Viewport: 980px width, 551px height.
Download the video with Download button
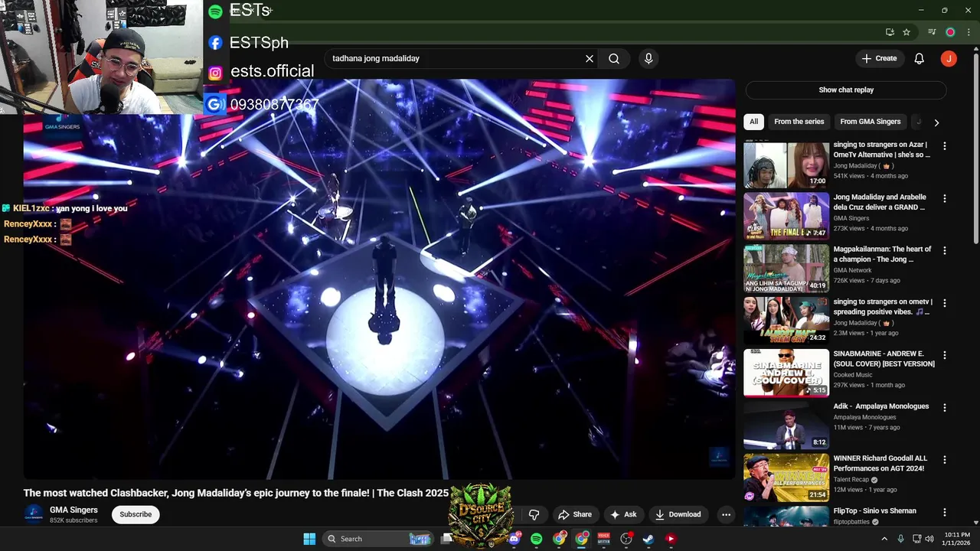pyautogui.click(x=678, y=514)
